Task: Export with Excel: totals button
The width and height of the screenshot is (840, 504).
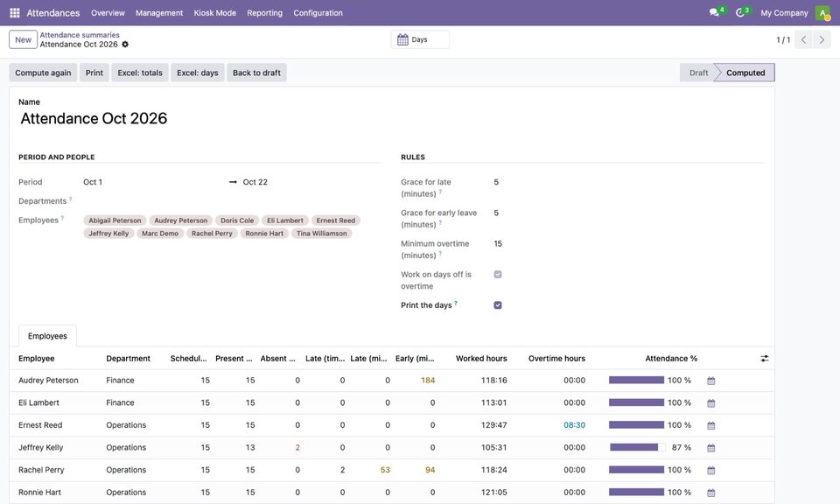Action: click(140, 73)
